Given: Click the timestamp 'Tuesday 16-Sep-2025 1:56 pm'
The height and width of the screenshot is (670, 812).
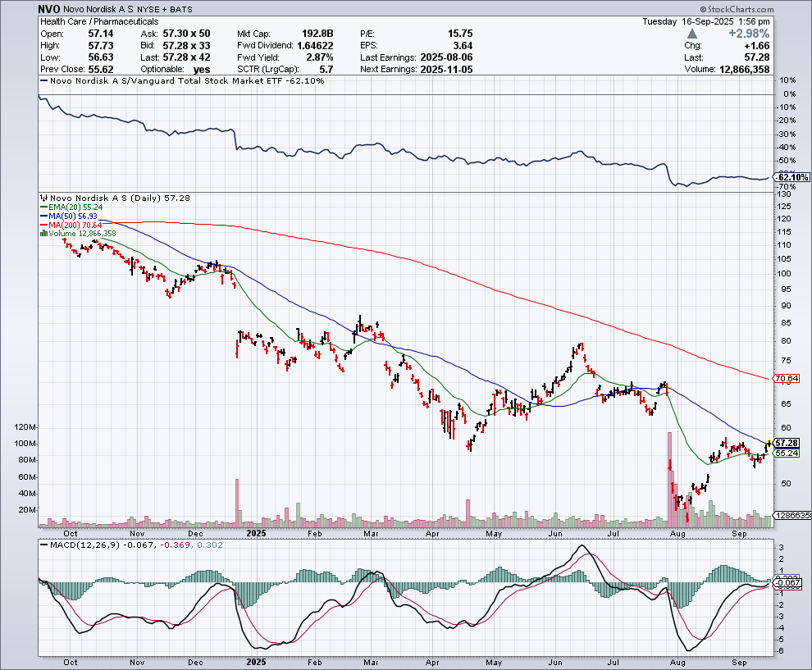Looking at the screenshot, I should pos(706,21).
